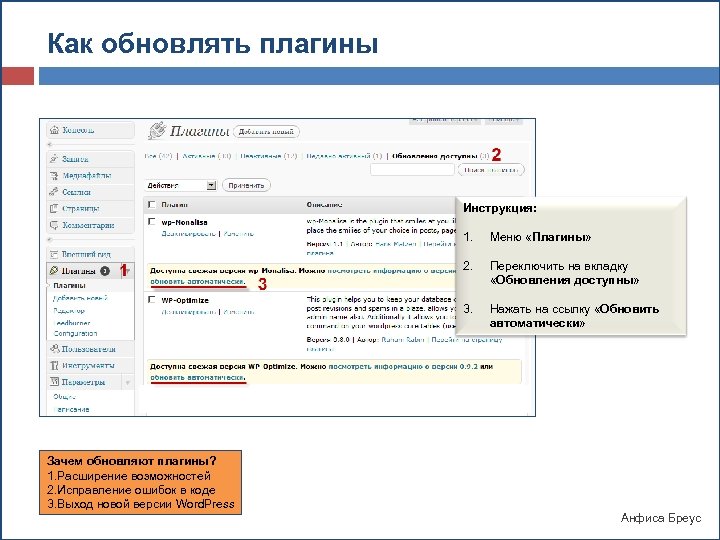The height and width of the screenshot is (540, 720).
Task: Open version info link for wp-Monalisa update
Action: [392, 271]
